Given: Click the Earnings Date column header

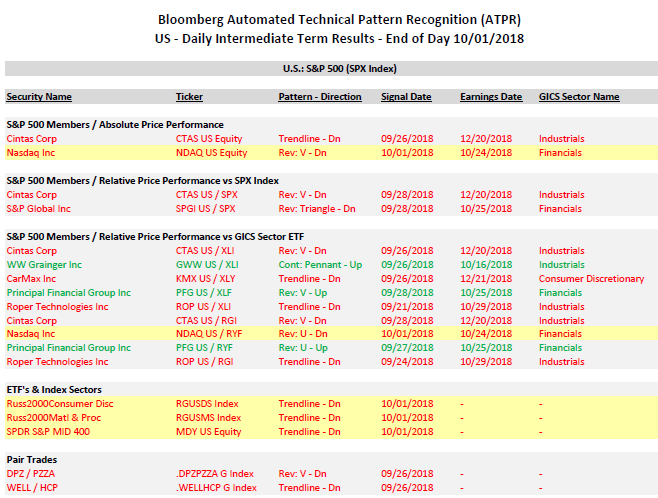Looking at the screenshot, I should click(x=491, y=97).
